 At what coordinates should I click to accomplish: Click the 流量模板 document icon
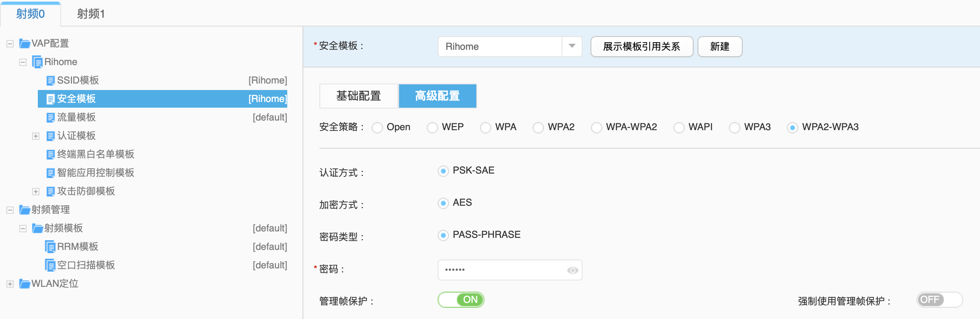50,117
